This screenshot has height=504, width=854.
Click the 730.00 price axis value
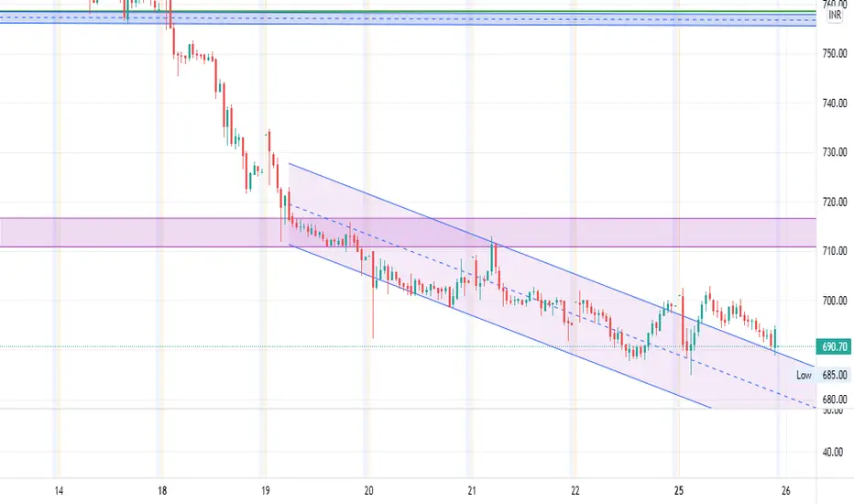coord(835,152)
